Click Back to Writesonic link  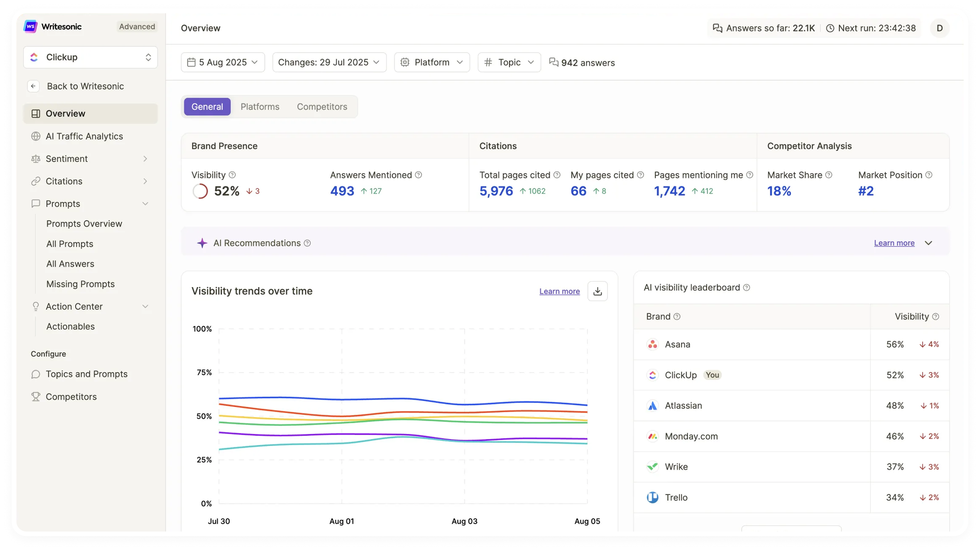coord(85,86)
